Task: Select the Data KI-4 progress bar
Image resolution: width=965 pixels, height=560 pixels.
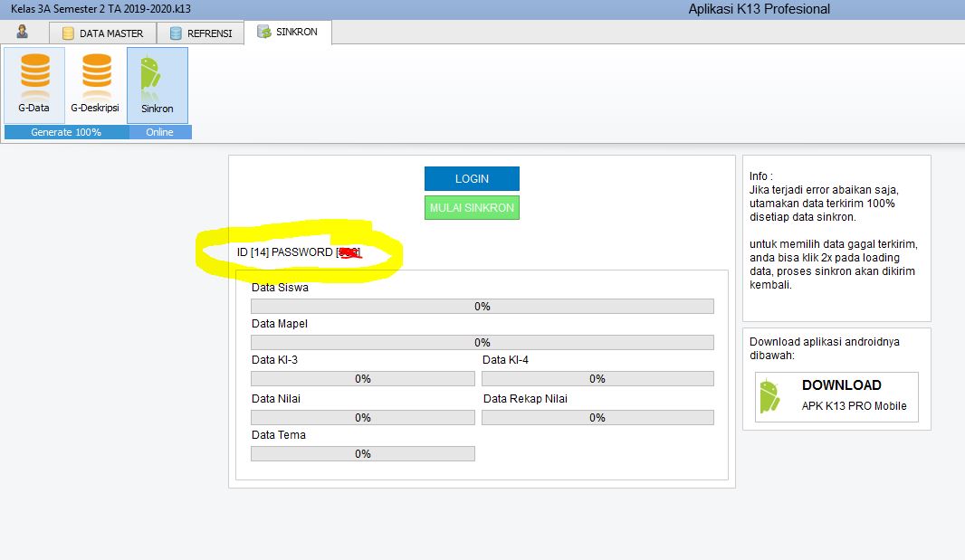Action: [x=597, y=379]
